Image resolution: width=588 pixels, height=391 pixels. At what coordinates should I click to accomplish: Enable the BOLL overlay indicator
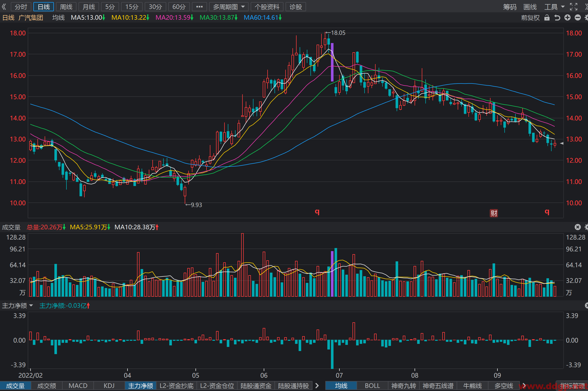372,386
